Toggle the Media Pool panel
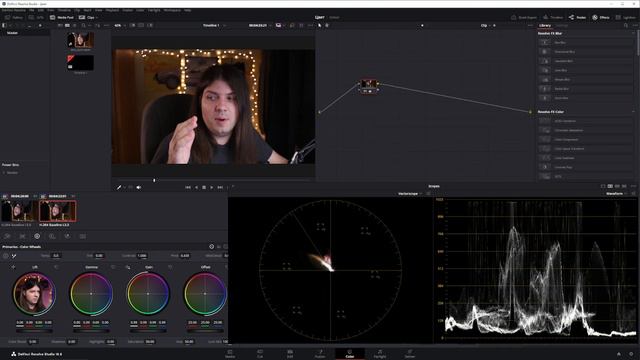 [x=62, y=18]
